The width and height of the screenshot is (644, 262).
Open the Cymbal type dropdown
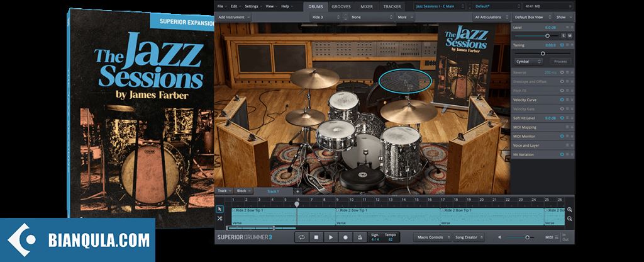point(528,61)
